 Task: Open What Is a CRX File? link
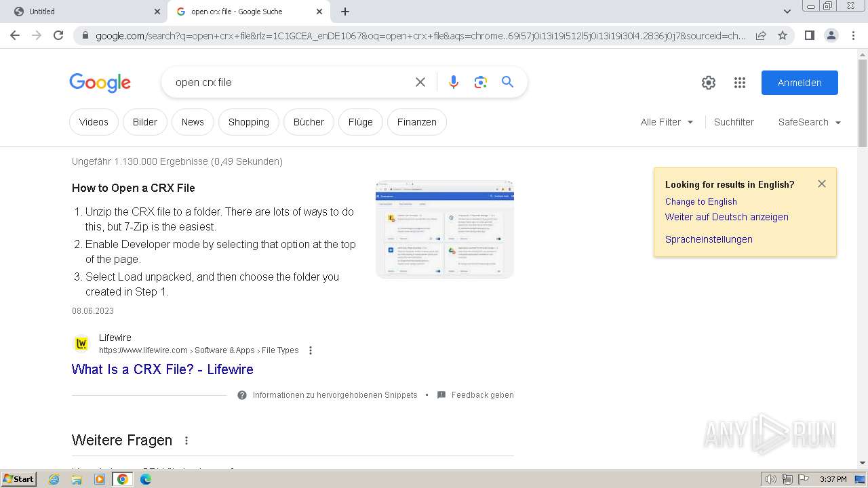coord(163,369)
